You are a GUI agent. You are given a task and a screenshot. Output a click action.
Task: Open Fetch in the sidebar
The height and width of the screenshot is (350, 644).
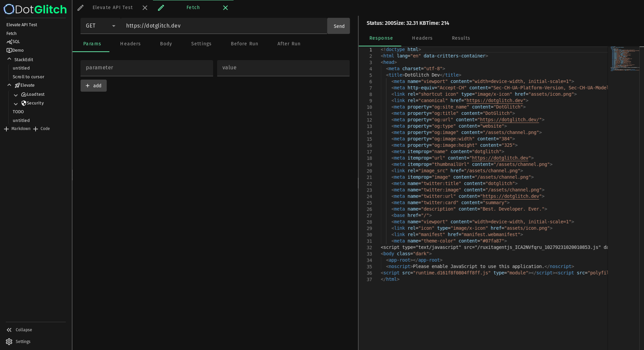11,34
